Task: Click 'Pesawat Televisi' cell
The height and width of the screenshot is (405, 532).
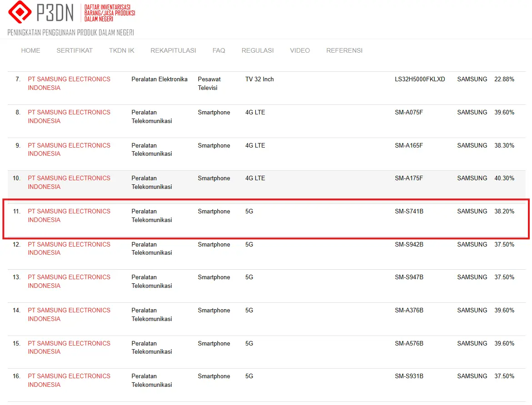Action: [x=209, y=84]
